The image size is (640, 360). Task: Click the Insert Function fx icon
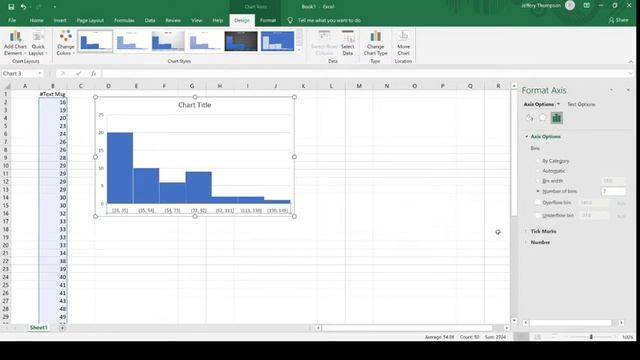point(93,73)
